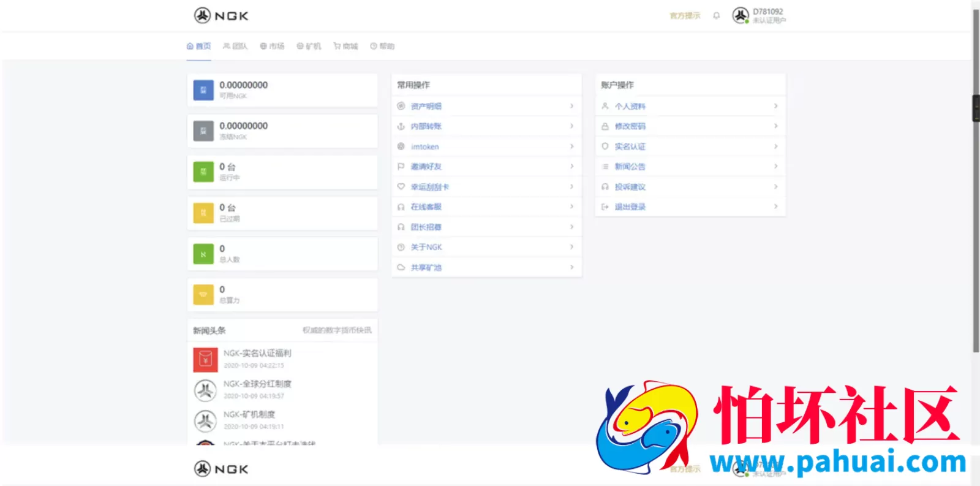Click the 幸运刮刮卡 heart icon
Screen dimensions: 980x486
coord(401,186)
